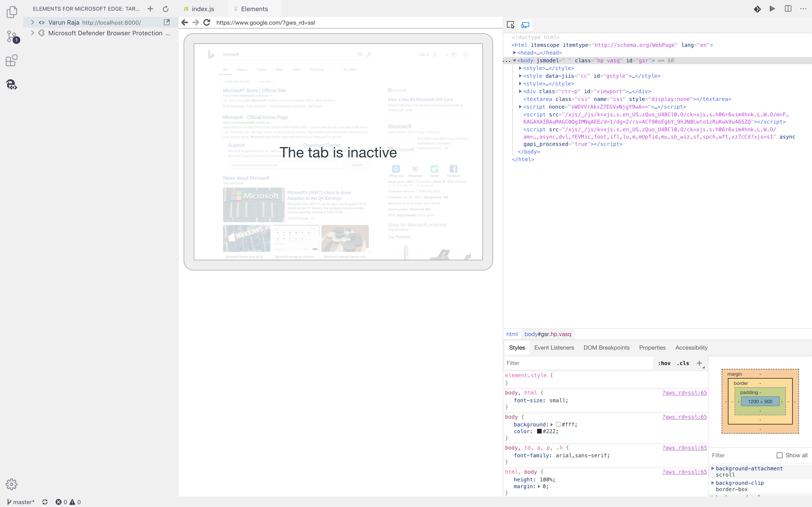Expand Microsoft Defender Browser Protection target
812x507 pixels.
click(32, 33)
